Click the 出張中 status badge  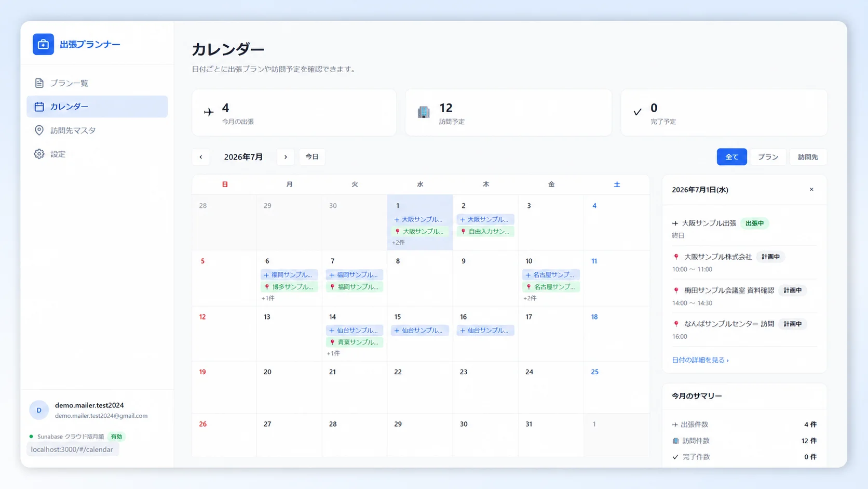click(x=754, y=223)
